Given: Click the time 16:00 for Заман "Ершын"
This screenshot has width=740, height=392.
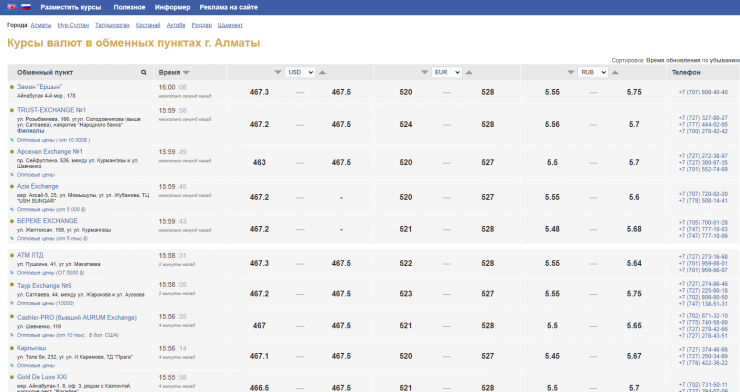Looking at the screenshot, I should click(x=167, y=87).
